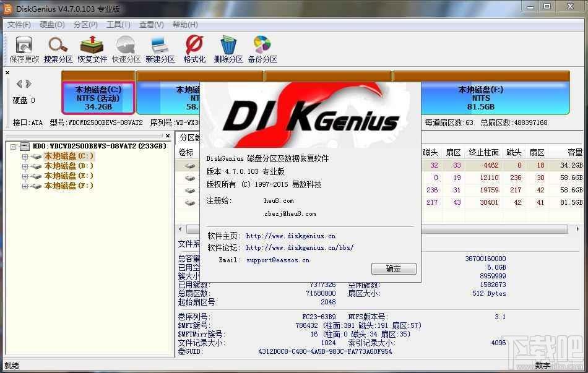Open the diskgenius.cn/bbs/ forum link

click(x=300, y=248)
